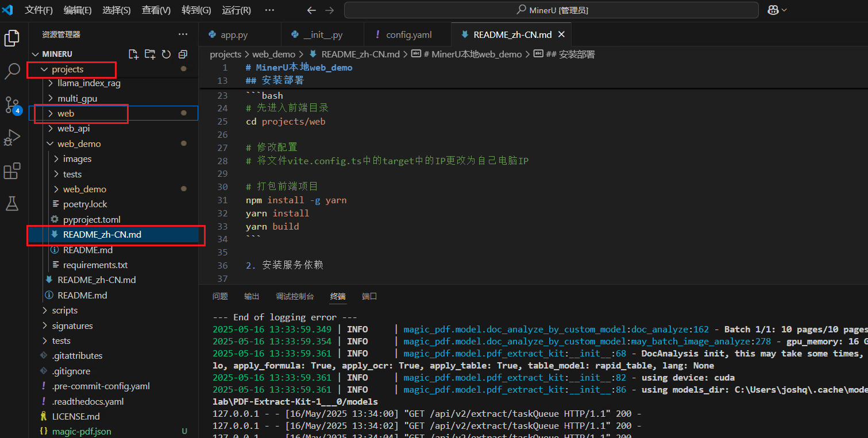This screenshot has height=438, width=868.
Task: Open the 转到(G) menu
Action: (x=196, y=10)
